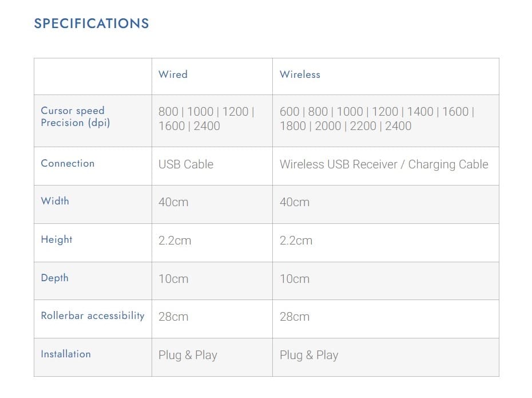Click the Wireless depth value 10cm
Image resolution: width=532 pixels, height=398 pixels.
(295, 279)
